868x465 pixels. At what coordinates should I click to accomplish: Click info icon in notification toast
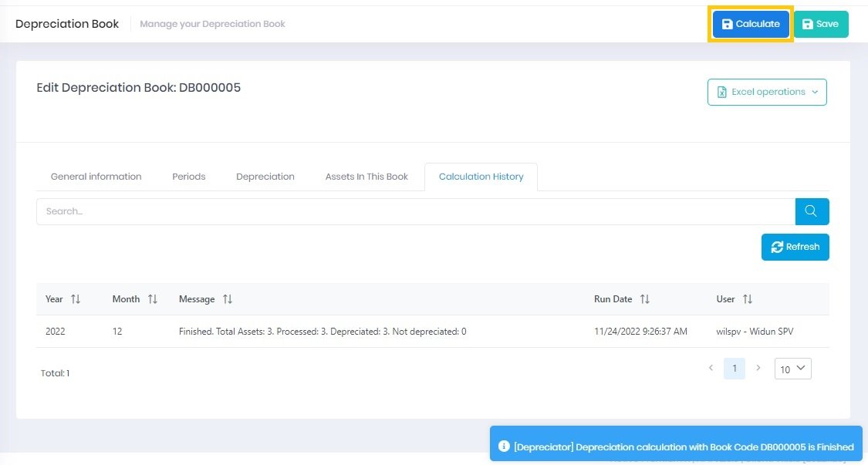coord(504,446)
